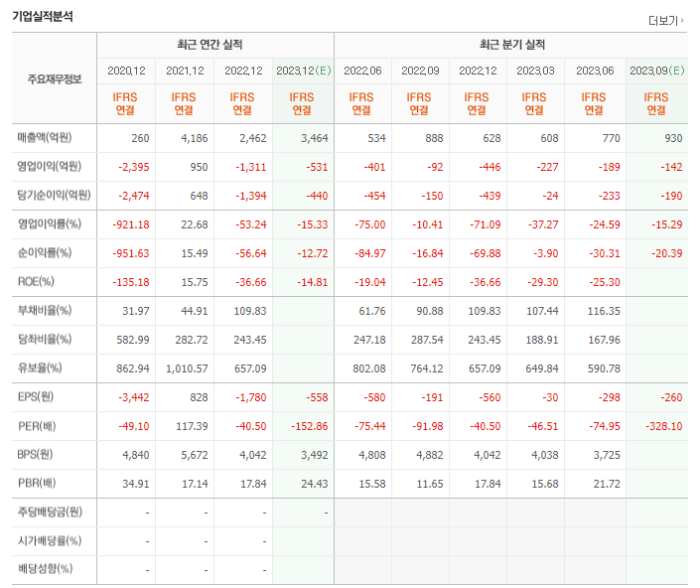Click the BPS(원) row label
The height and width of the screenshot is (588, 700).
pyautogui.click(x=35, y=455)
